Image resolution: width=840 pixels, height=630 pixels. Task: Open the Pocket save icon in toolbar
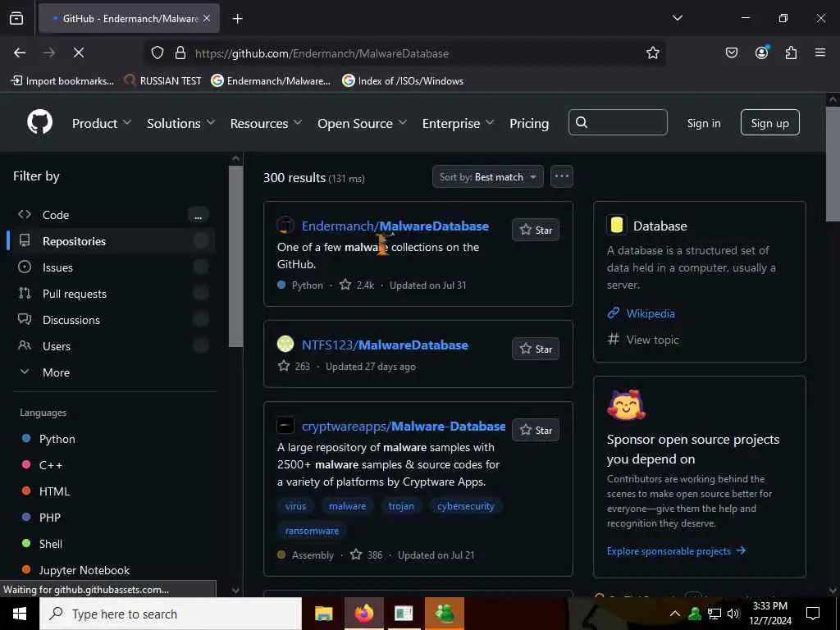pyautogui.click(x=732, y=52)
